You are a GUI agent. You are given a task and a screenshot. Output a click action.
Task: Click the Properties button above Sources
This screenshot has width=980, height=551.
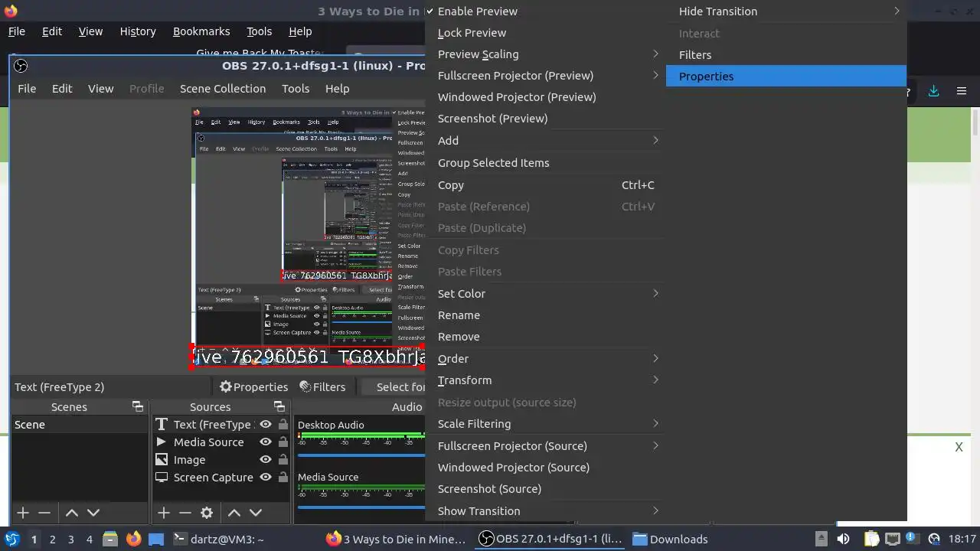(253, 387)
